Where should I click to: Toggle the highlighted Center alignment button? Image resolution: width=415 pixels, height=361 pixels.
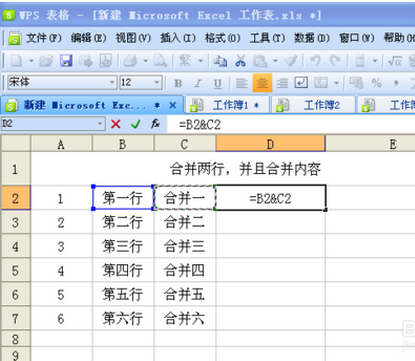coord(262,83)
